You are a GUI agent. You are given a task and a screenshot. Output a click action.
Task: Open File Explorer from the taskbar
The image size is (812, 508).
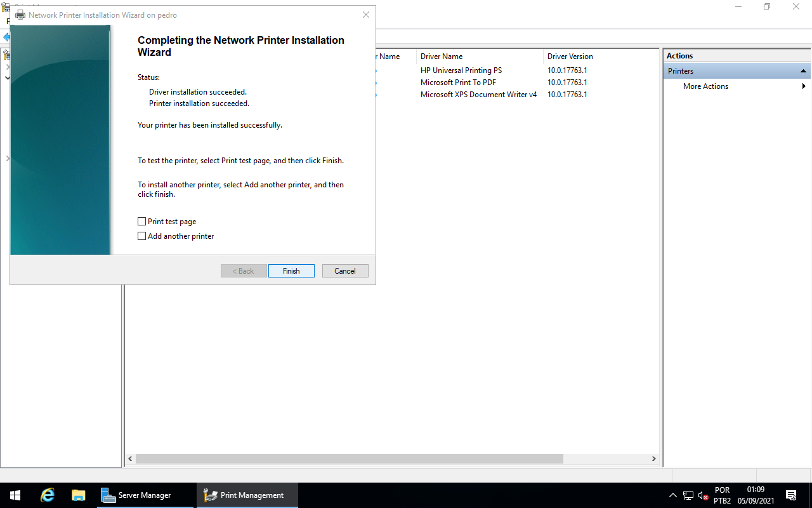(x=78, y=495)
